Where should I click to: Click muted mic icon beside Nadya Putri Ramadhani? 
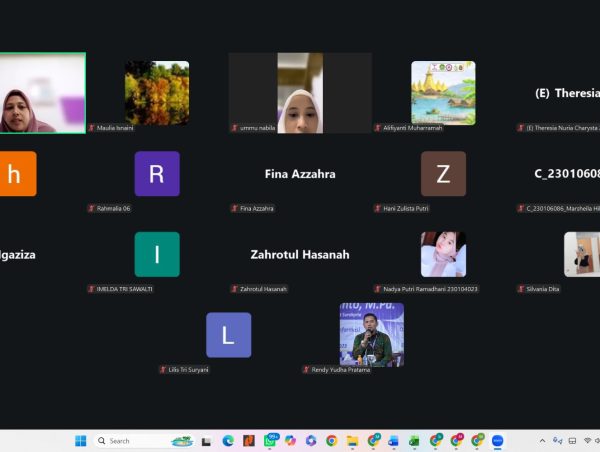click(378, 289)
